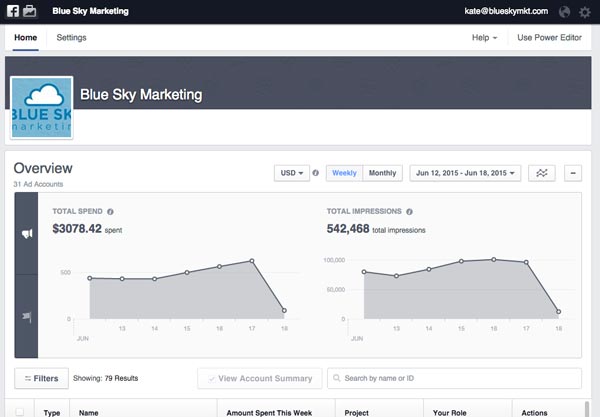Sort by the Your Role column header

click(449, 413)
